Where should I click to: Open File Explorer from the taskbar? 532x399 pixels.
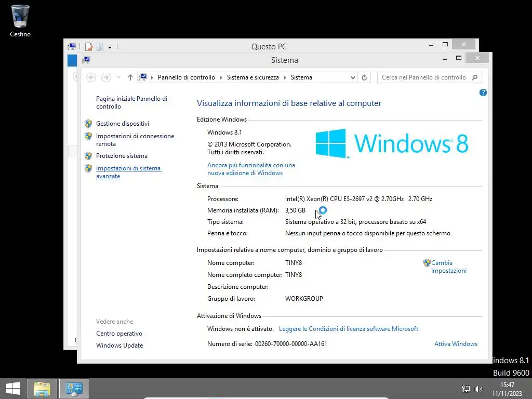[x=42, y=389]
